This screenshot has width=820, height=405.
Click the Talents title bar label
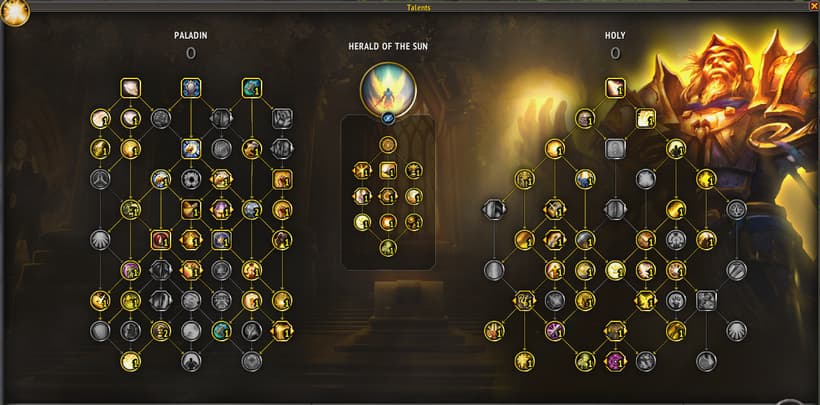tap(418, 7)
